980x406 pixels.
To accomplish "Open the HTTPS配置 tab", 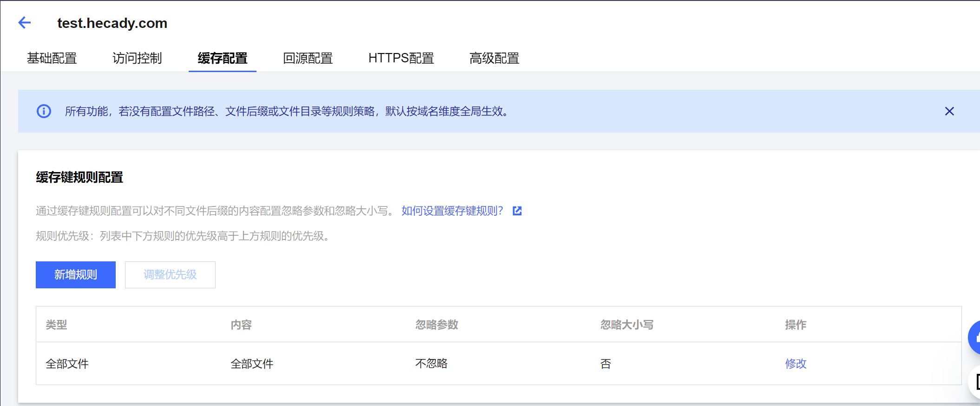I will pyautogui.click(x=401, y=58).
